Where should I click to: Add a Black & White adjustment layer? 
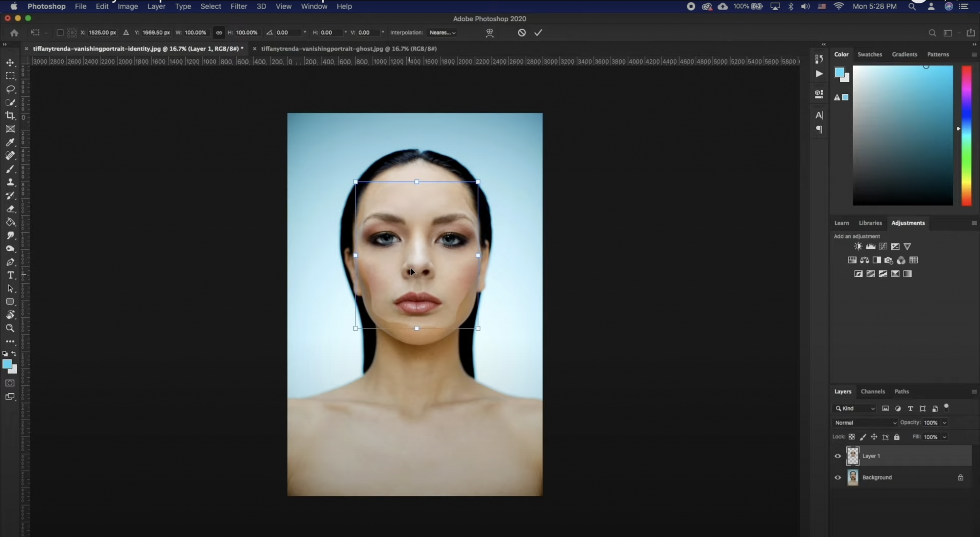[877, 260]
